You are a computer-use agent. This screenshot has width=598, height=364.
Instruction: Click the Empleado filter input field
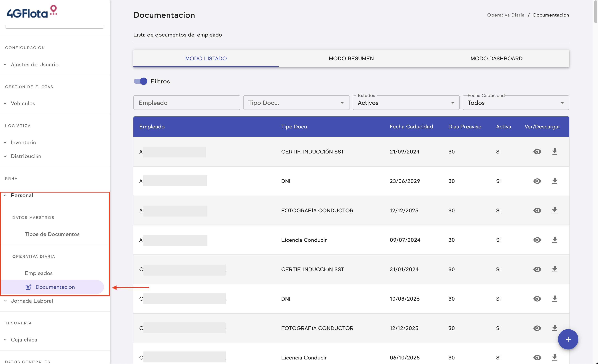(186, 103)
